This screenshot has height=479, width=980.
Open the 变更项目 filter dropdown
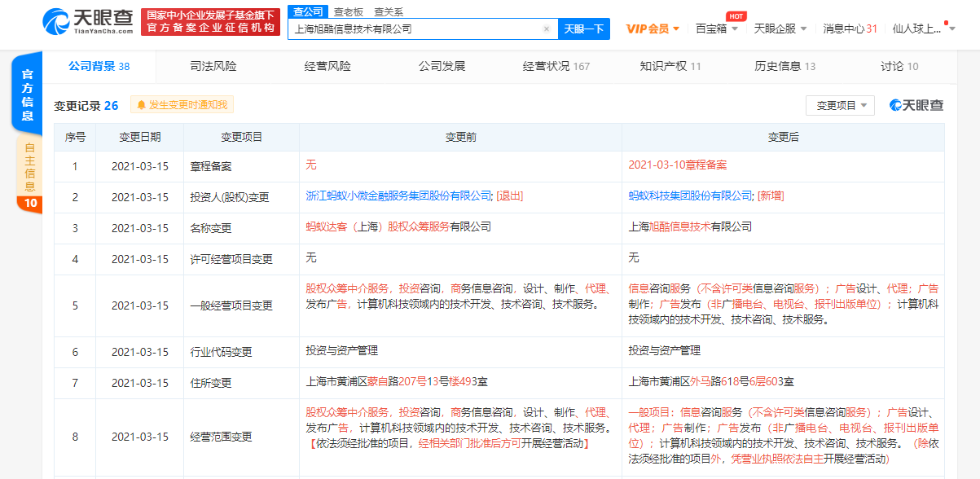[x=841, y=105]
